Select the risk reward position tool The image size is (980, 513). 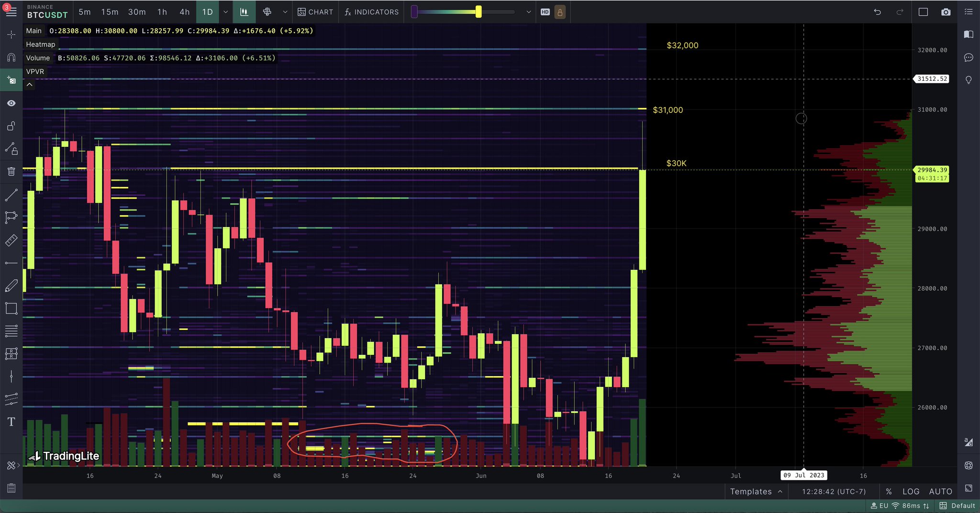[11, 354]
